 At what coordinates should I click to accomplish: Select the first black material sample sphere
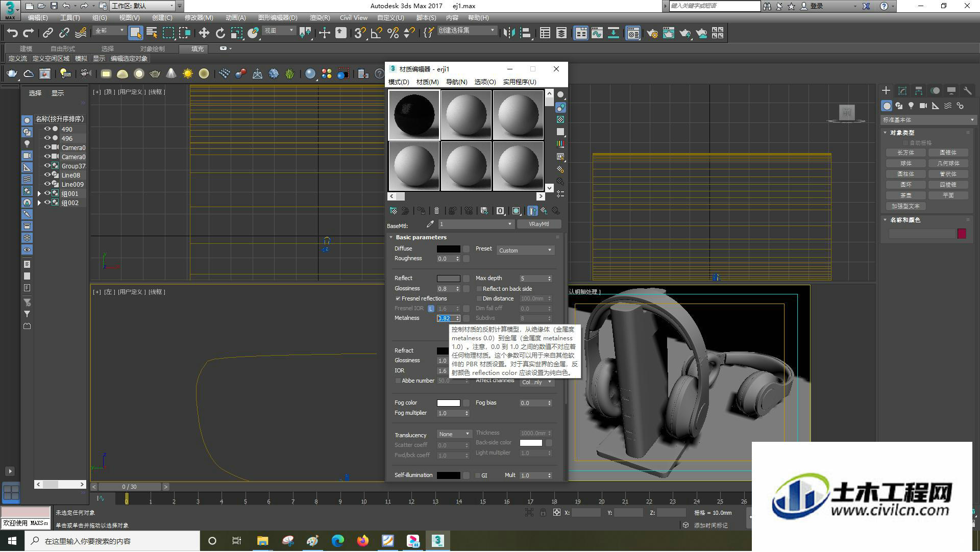[x=414, y=115]
